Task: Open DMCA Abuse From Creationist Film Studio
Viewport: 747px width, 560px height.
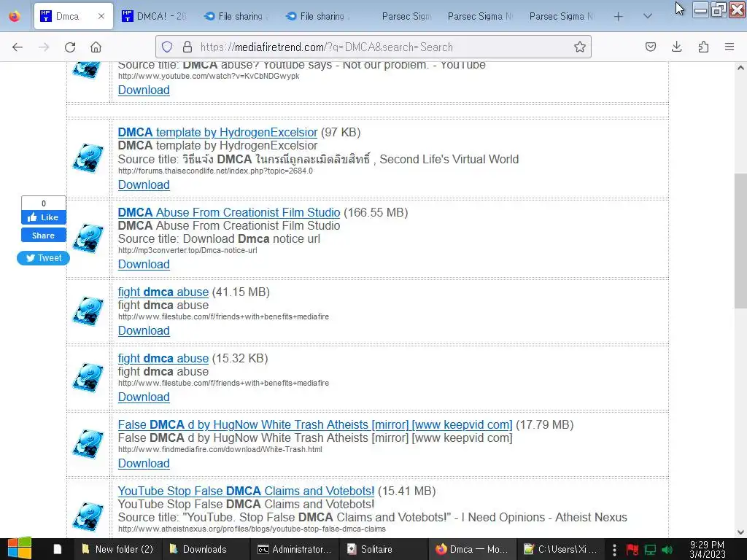Action: tap(228, 212)
